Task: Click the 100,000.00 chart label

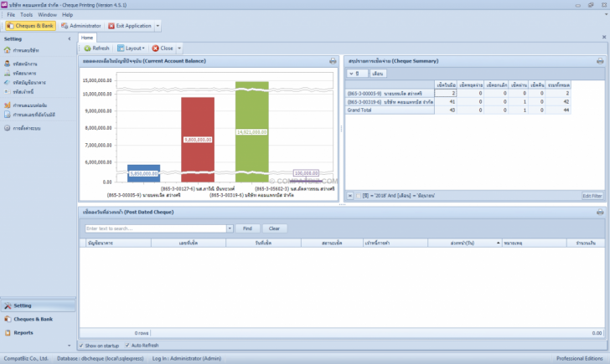Action: click(x=306, y=173)
